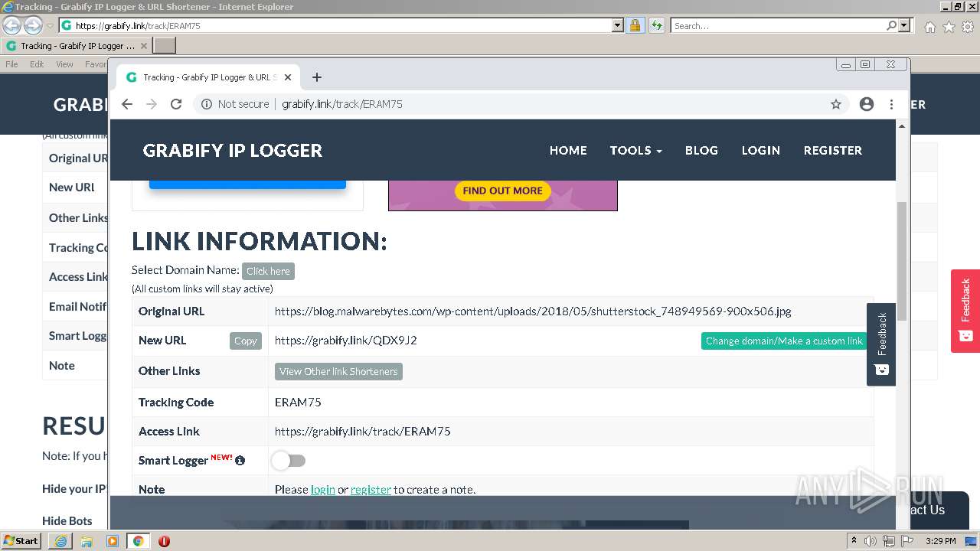Open Chrome three-dot menu

coord(891,104)
